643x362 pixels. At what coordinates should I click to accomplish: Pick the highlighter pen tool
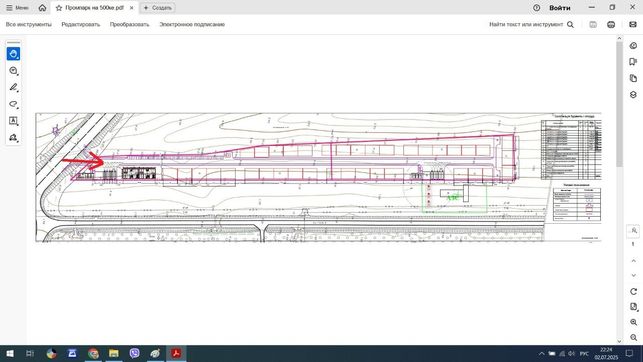pos(13,87)
